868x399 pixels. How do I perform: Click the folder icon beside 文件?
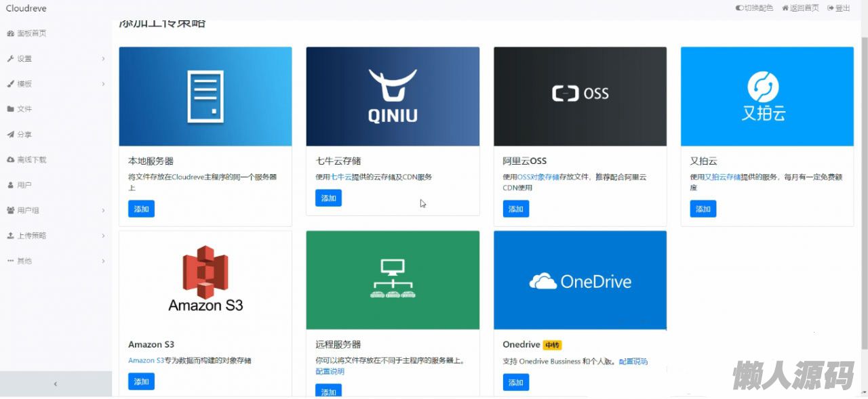(x=10, y=109)
